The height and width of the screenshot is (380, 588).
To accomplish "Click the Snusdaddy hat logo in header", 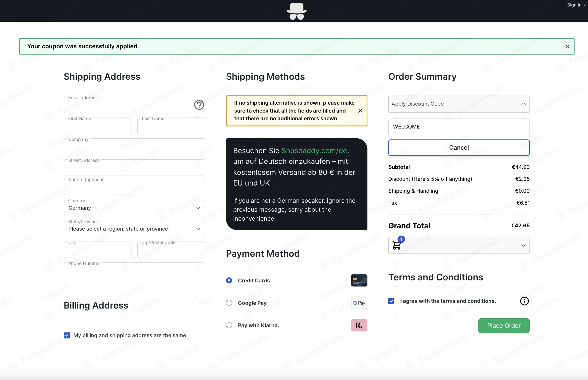I will (296, 11).
